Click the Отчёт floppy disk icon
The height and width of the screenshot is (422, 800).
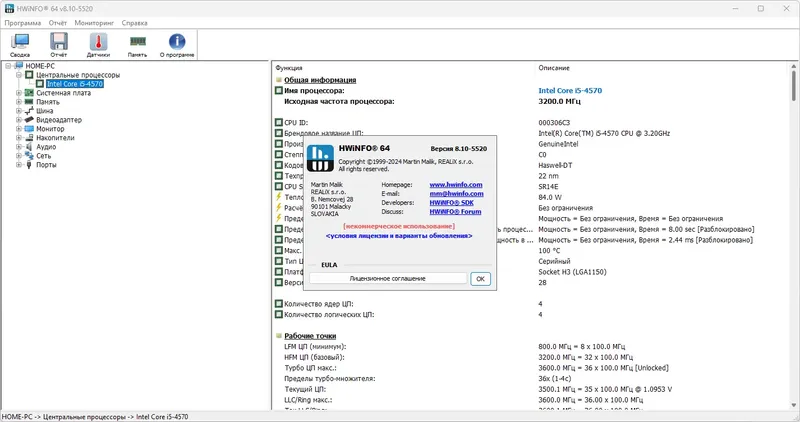(59, 42)
